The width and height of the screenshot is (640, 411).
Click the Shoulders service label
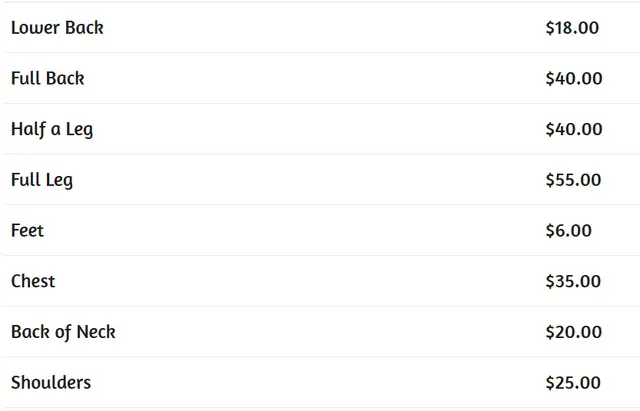51,382
